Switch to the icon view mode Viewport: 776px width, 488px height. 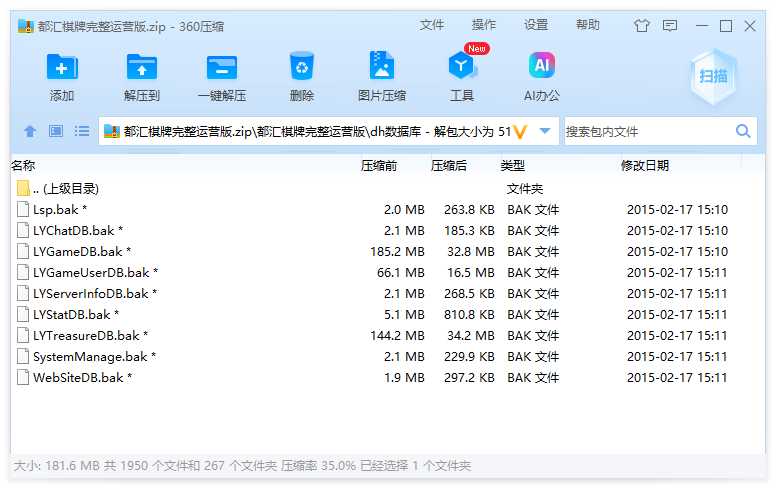55,131
